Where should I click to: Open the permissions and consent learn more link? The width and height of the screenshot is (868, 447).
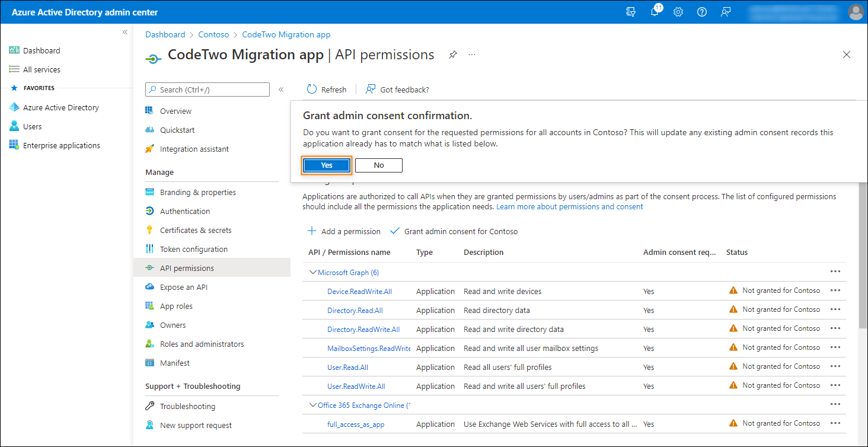coord(569,206)
